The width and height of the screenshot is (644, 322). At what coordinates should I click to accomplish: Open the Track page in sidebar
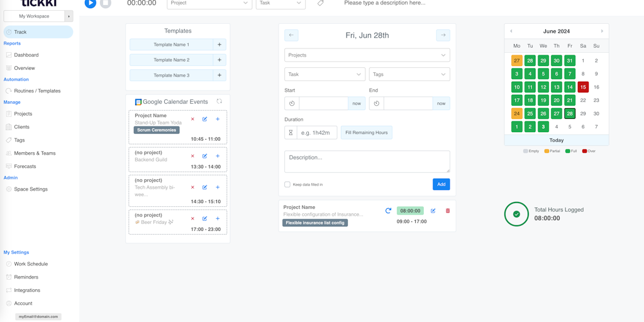click(x=38, y=32)
